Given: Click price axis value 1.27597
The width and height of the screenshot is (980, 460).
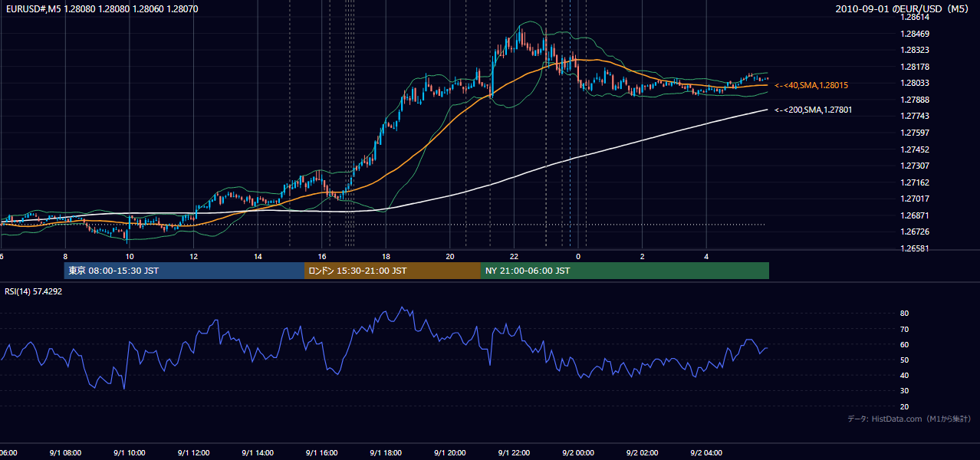Looking at the screenshot, I should 915,133.
